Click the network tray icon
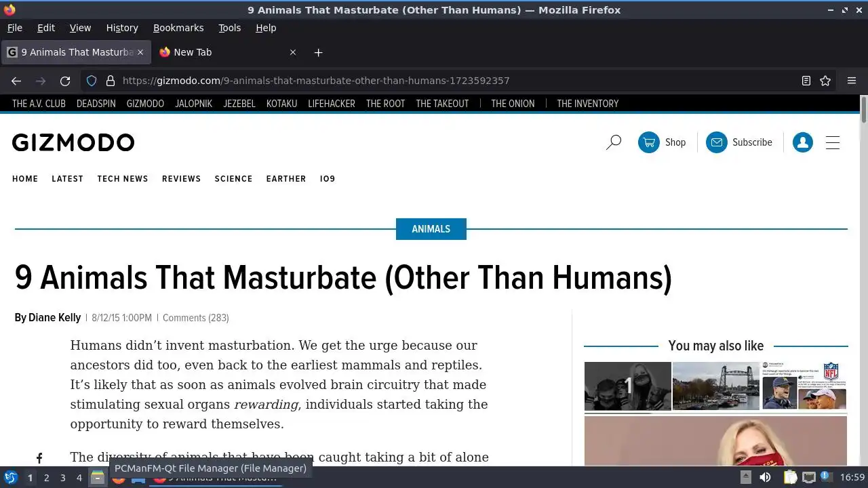 (x=809, y=478)
